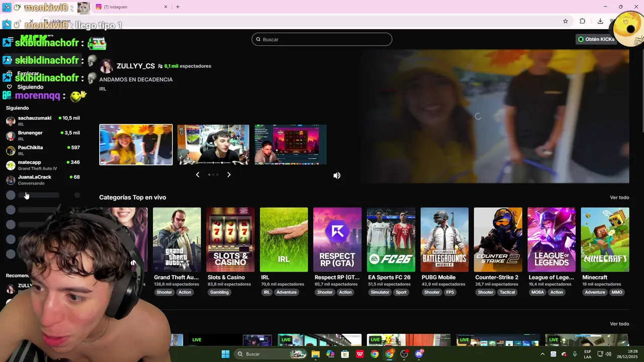Open Microsoft Store from taskbar

[345, 354]
